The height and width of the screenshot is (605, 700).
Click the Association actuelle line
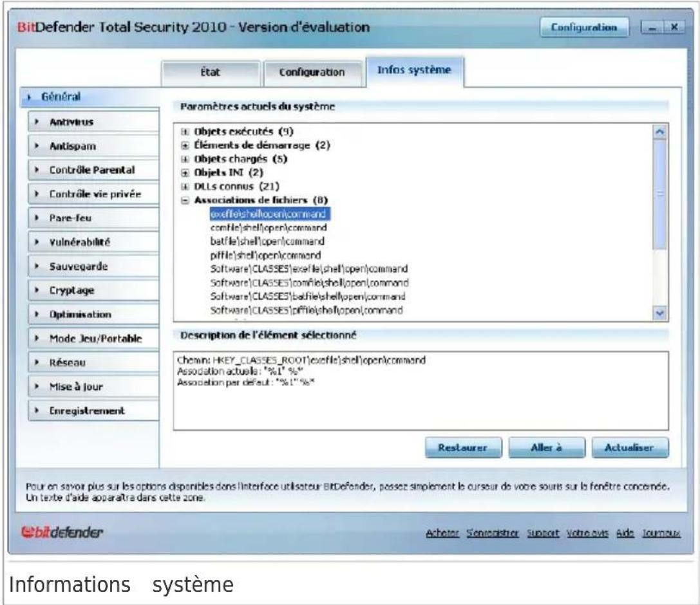tap(240, 371)
